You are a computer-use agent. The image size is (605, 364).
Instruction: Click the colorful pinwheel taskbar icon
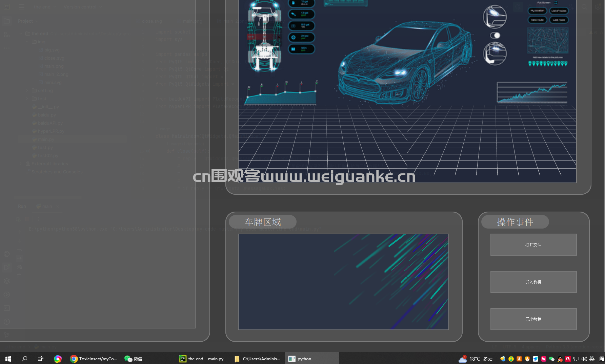pos(58,359)
